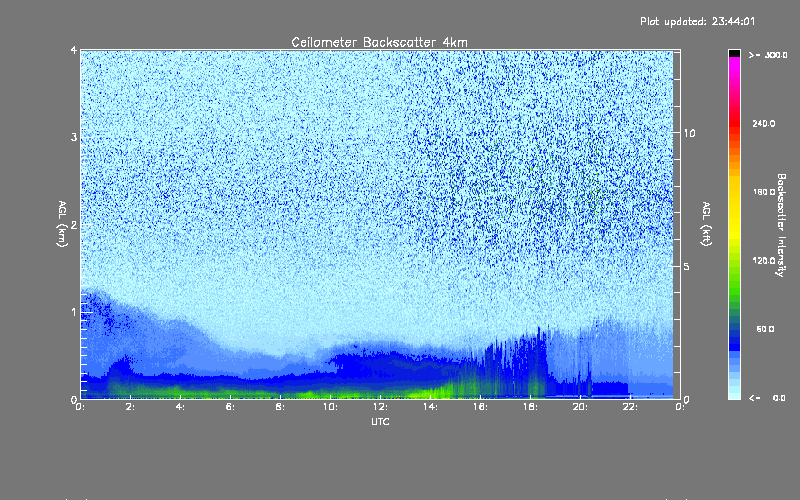The image size is (800, 500).
Task: Select the "60.0" colorbar value
Action: tap(765, 329)
